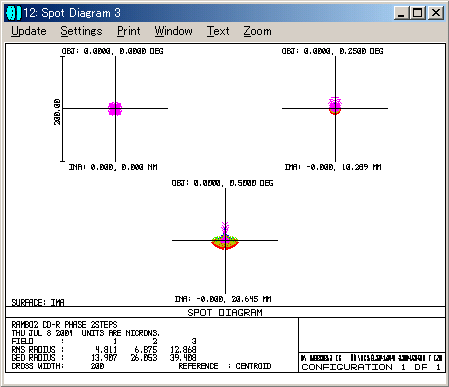
Task: Click the 200.00 scale bar label
Action: click(x=57, y=112)
